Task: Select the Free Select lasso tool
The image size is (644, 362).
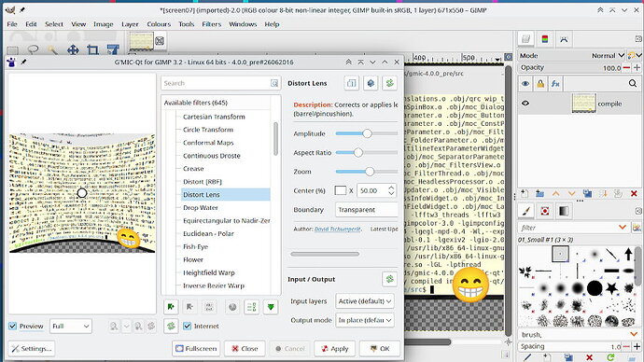Action: click(33, 50)
